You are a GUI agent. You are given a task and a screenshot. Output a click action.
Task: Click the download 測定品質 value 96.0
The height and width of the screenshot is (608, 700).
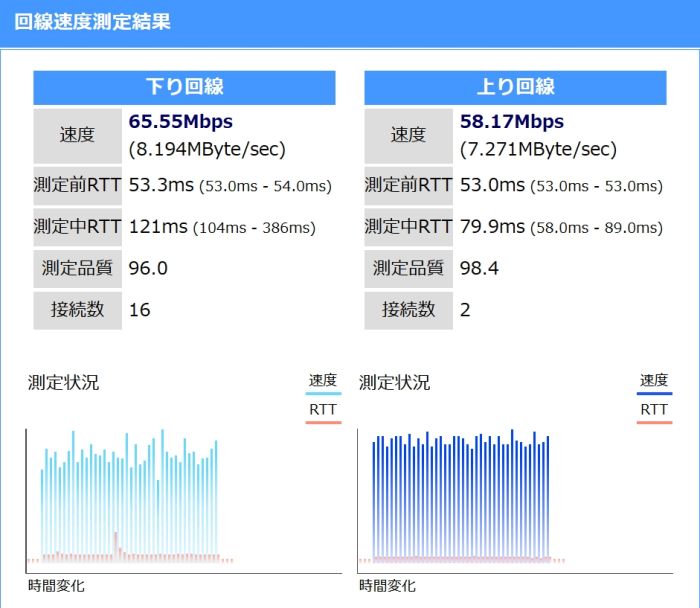148,268
